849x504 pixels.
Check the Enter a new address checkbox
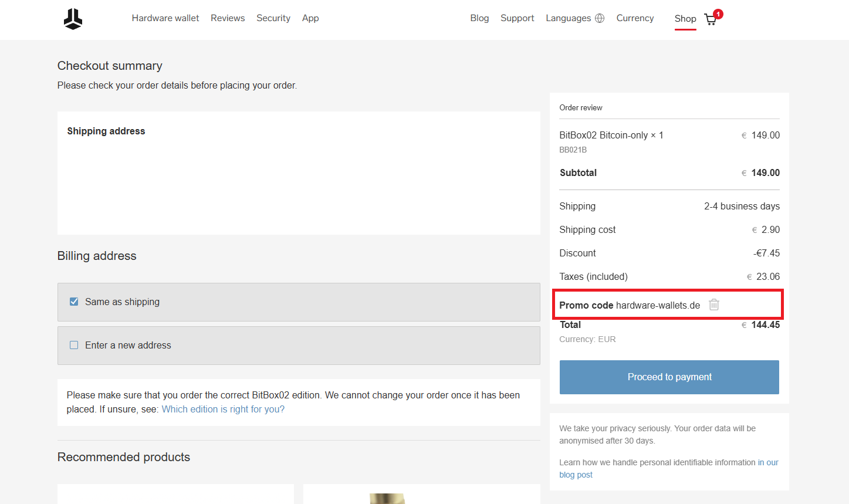pyautogui.click(x=74, y=344)
